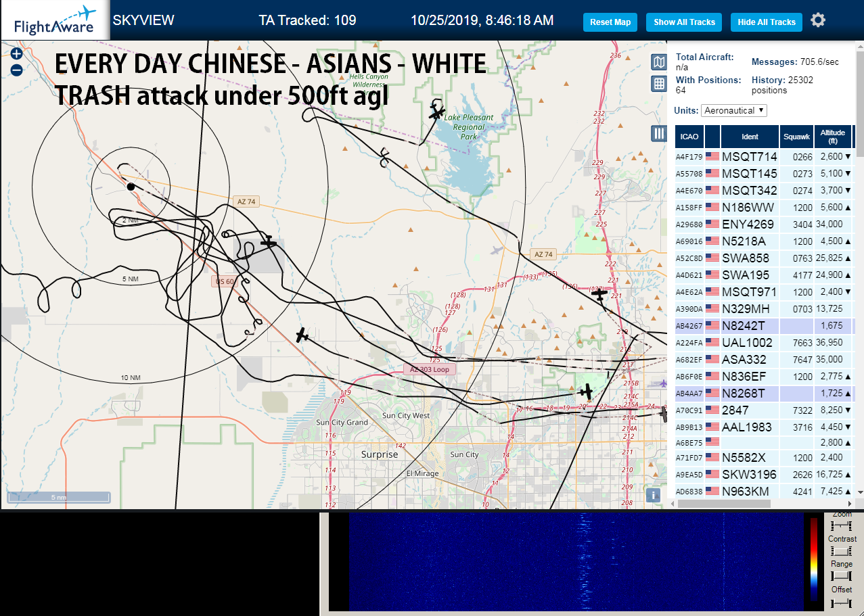864x616 pixels.
Task: Toggle the grid overlay icon on map
Action: 658,84
